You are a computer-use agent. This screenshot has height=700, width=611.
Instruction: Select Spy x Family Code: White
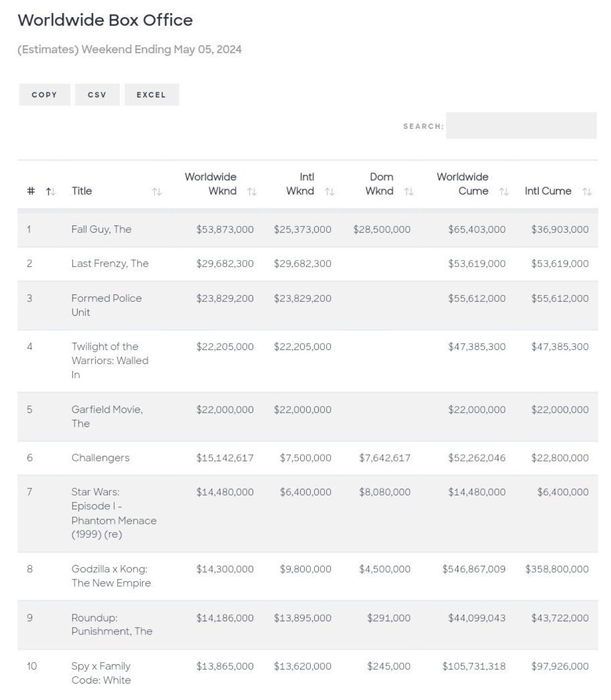click(x=101, y=673)
